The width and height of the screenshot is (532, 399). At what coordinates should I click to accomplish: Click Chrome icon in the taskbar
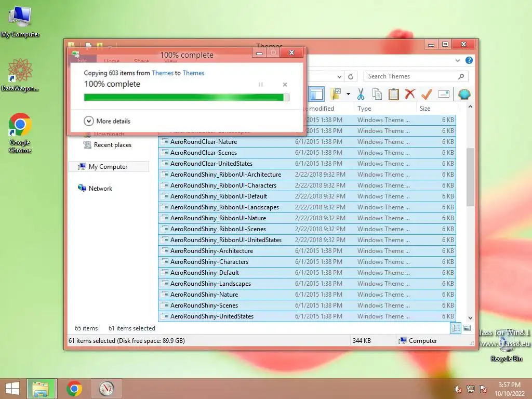[74, 389]
